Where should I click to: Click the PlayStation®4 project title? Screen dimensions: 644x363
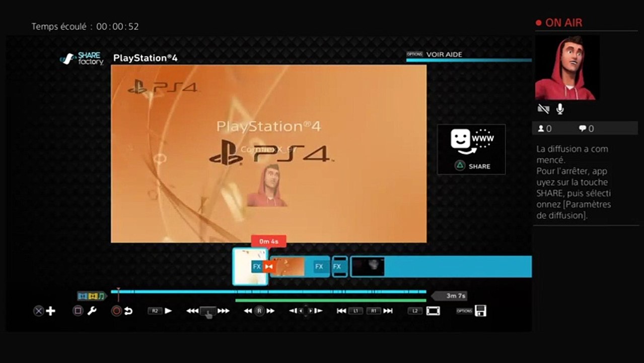(146, 58)
